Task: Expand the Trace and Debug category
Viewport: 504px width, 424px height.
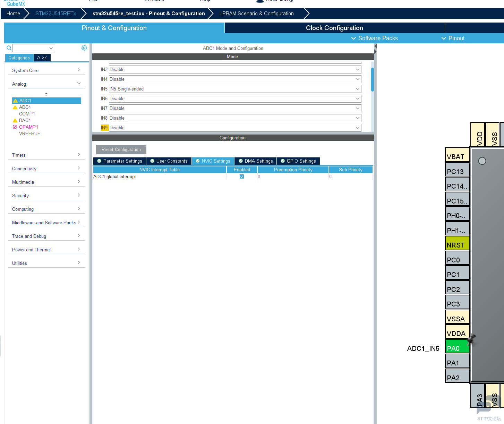Action: pos(46,236)
